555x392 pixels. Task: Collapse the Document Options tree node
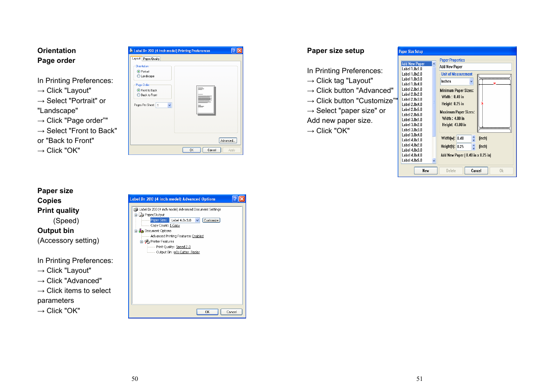136,231
